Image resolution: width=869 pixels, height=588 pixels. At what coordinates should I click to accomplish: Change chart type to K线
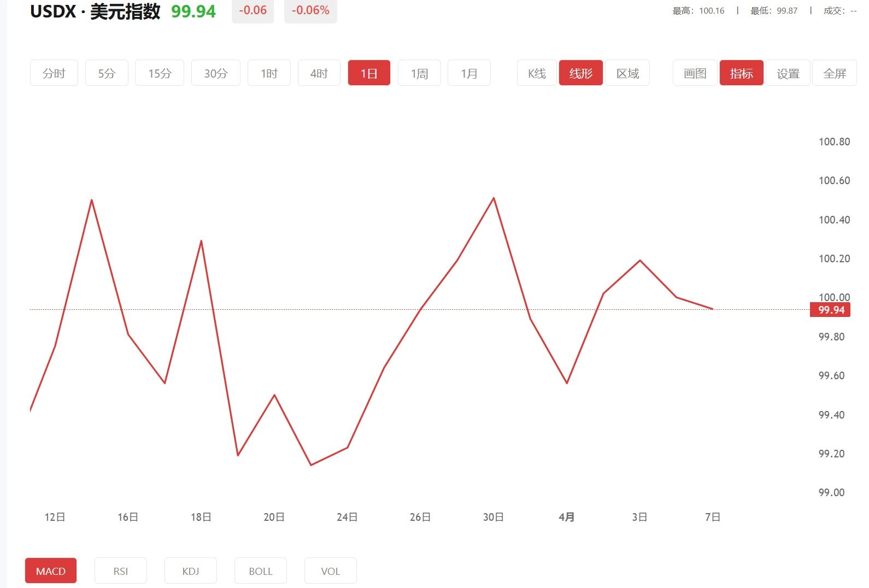pyautogui.click(x=537, y=73)
